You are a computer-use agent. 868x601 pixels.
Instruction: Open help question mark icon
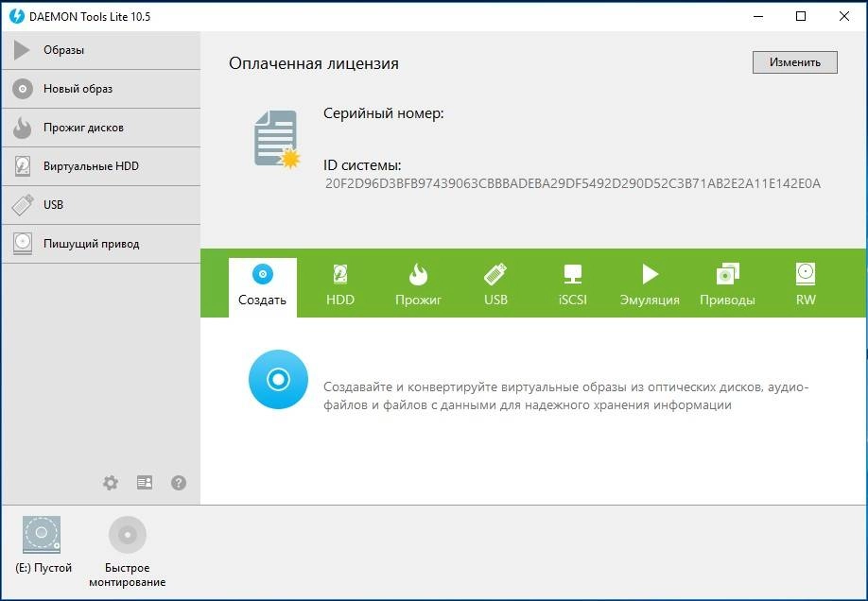[179, 483]
